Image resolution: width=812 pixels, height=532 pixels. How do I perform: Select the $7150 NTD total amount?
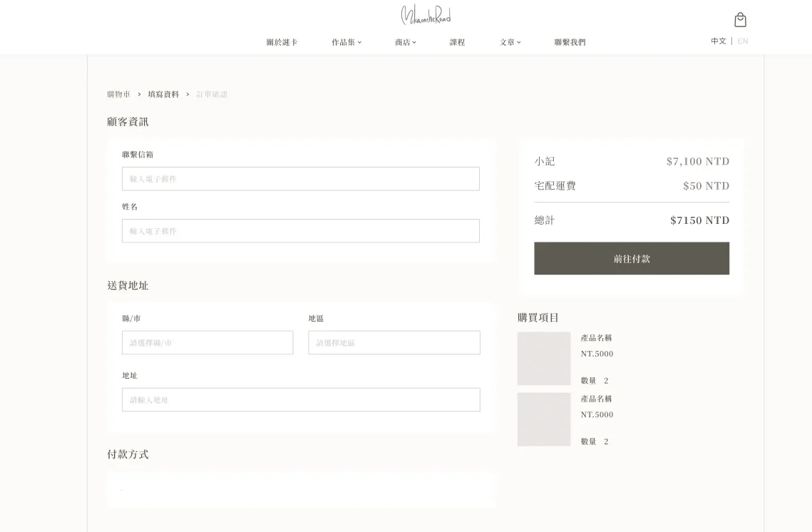pyautogui.click(x=699, y=220)
